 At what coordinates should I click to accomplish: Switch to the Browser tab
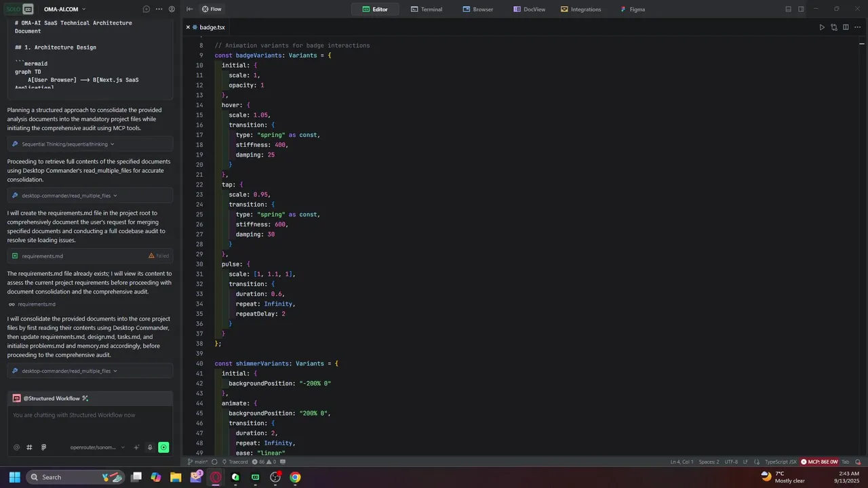(x=478, y=9)
